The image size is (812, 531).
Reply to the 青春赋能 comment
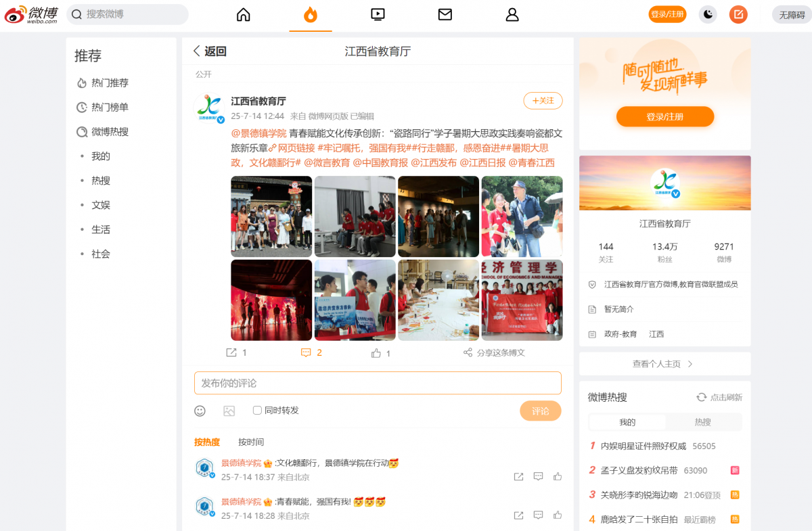point(538,515)
